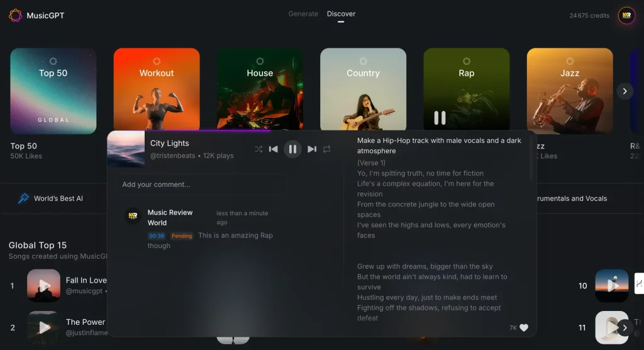Play the Fall In Love track thumbnail
Screen dimensions: 644x350
click(x=43, y=286)
